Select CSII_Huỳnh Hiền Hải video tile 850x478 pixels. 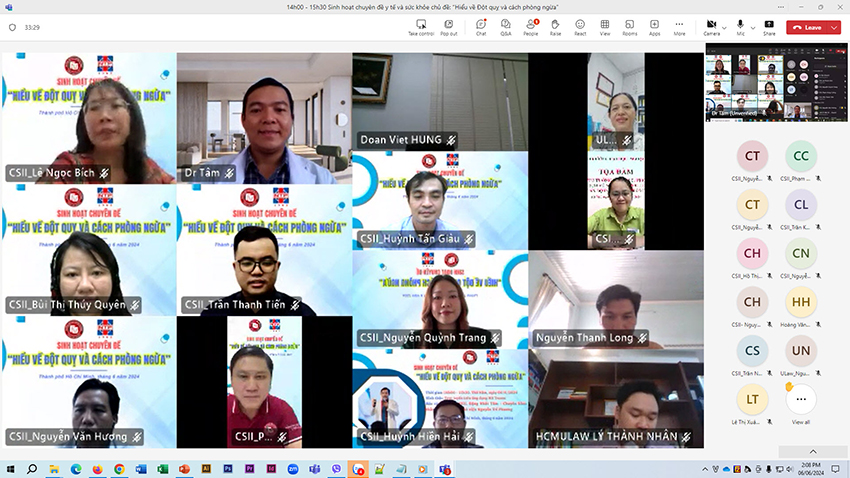pyautogui.click(x=440, y=398)
